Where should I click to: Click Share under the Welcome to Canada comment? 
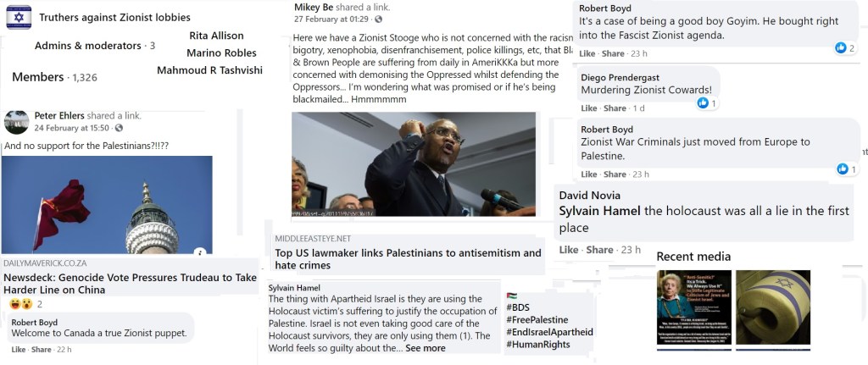pos(42,350)
